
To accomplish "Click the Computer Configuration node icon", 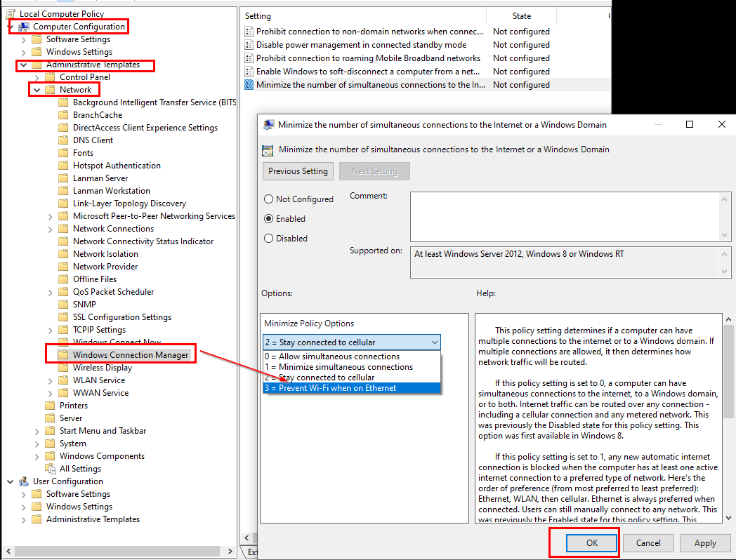I will (23, 27).
